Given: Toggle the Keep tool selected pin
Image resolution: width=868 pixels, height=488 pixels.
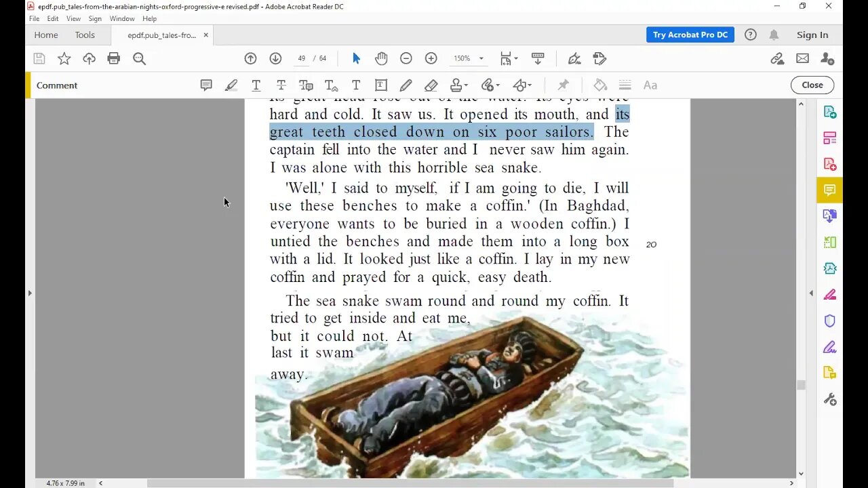Looking at the screenshot, I should [x=563, y=85].
